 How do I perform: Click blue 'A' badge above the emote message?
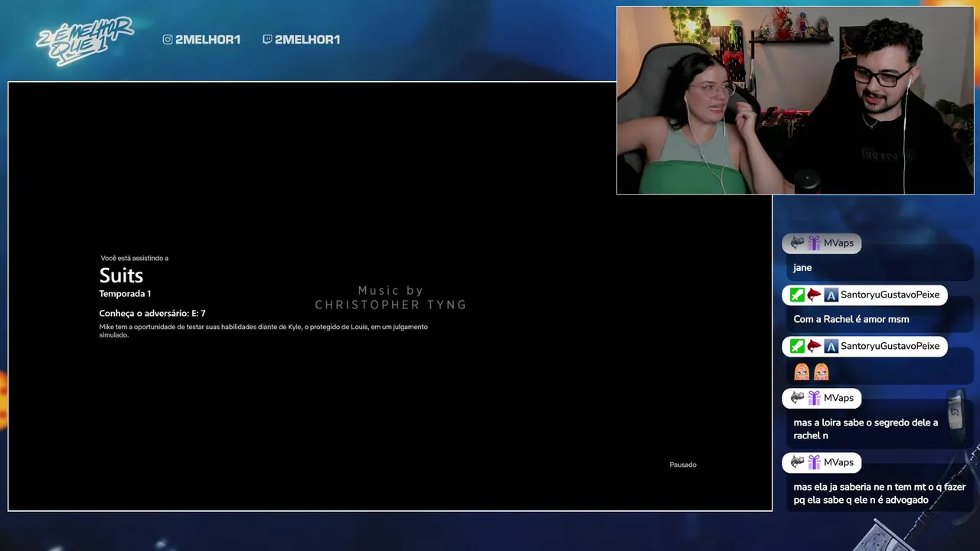click(x=831, y=346)
